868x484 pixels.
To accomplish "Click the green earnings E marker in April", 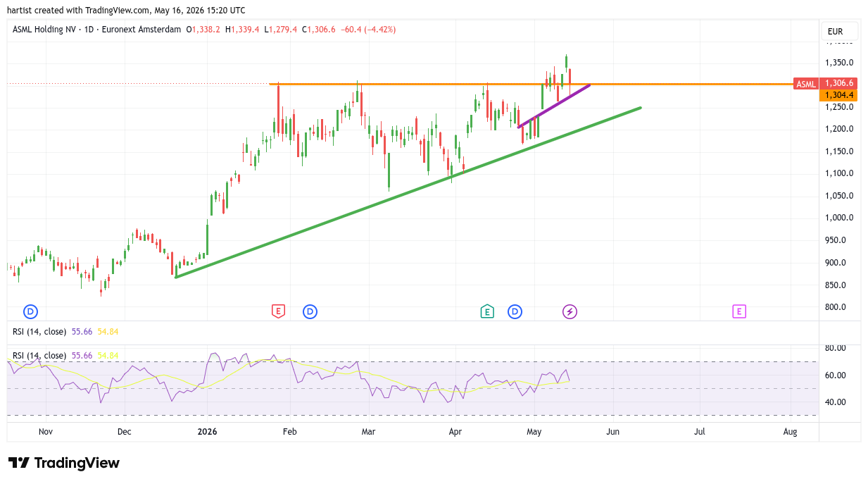I will point(486,311).
